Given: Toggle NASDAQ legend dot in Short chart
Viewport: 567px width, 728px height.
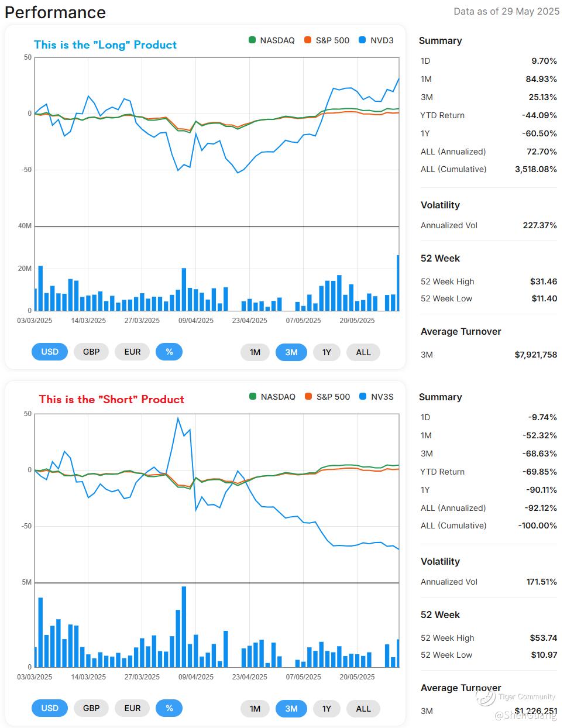Looking at the screenshot, I should pos(253,397).
